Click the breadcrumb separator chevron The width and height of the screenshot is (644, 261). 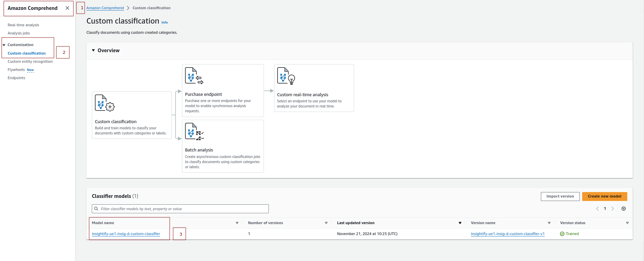tap(128, 8)
